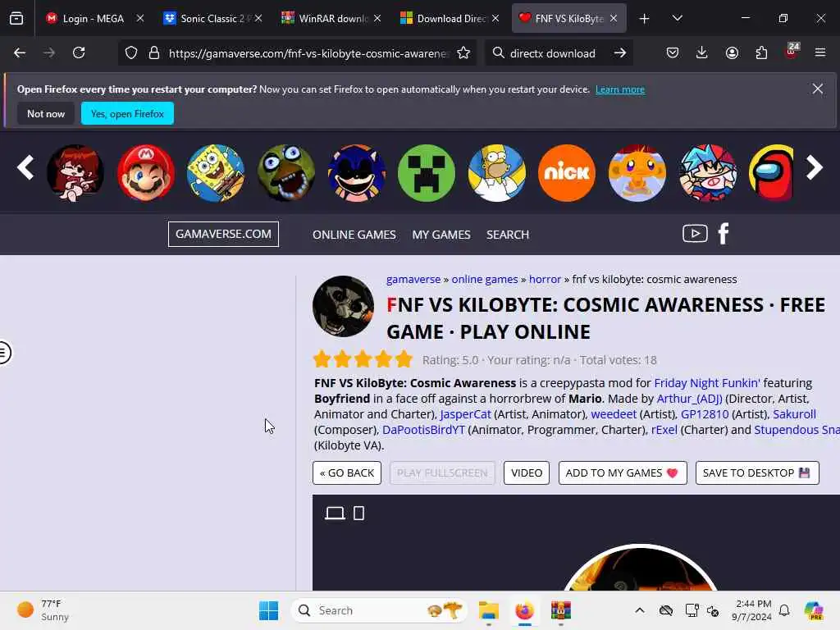Open the Learn more link
The width and height of the screenshot is (840, 630).
pyautogui.click(x=620, y=89)
